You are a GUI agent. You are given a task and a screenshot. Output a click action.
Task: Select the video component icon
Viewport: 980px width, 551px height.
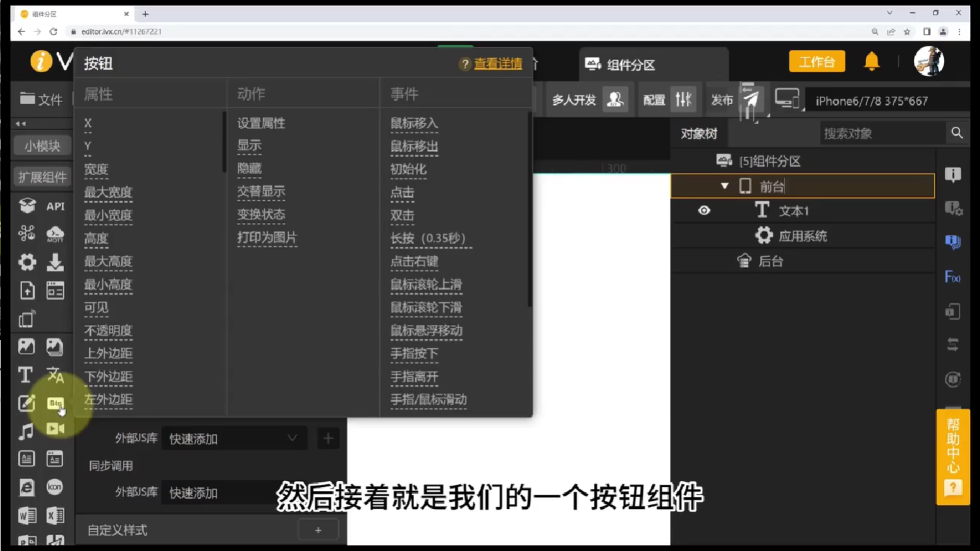(55, 429)
